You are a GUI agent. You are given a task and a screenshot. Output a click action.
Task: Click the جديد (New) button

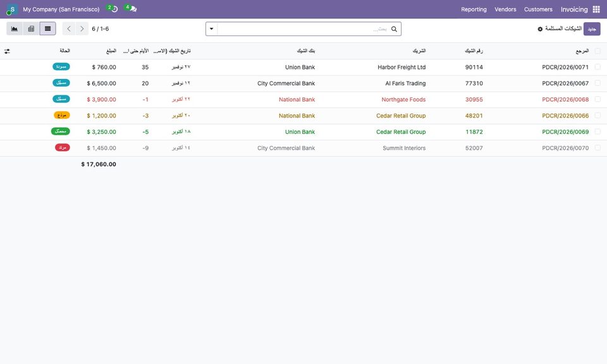592,29
